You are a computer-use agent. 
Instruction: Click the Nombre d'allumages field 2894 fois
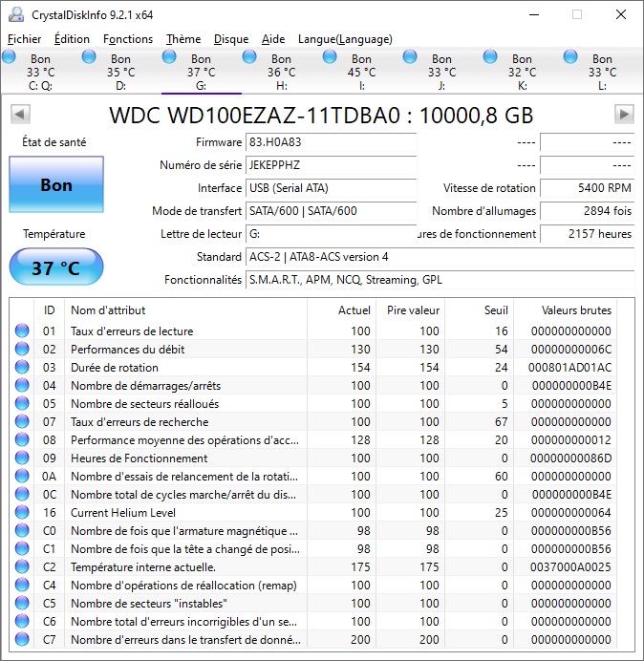(x=587, y=211)
